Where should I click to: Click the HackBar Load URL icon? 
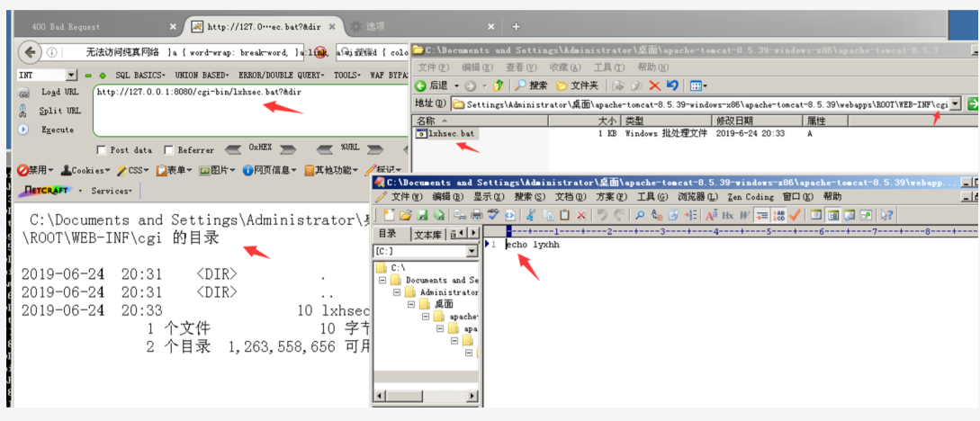(x=24, y=93)
